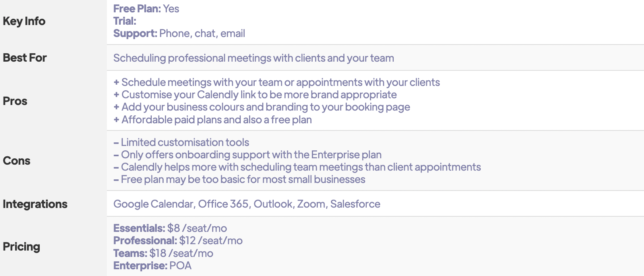Click the Trial: label
Viewport: 644px width, 276px height.
(x=125, y=21)
